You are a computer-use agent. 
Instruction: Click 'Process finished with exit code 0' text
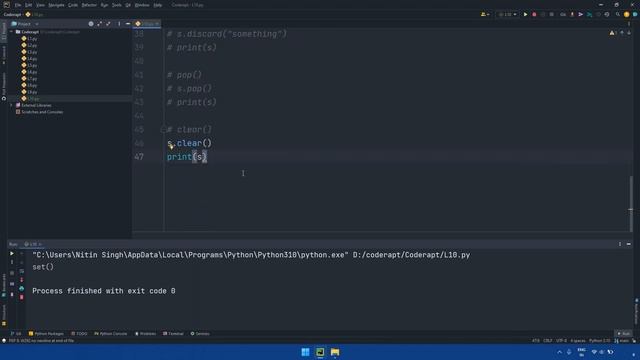(104, 291)
